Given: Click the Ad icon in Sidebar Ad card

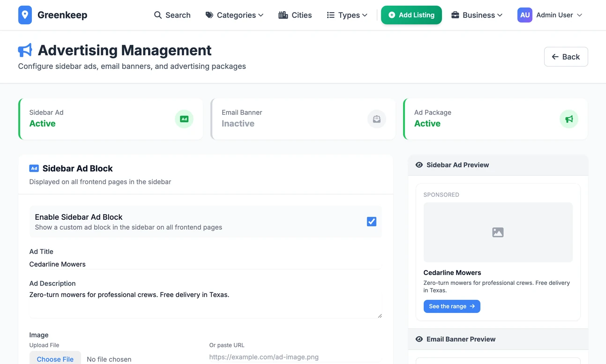Looking at the screenshot, I should click(x=184, y=119).
